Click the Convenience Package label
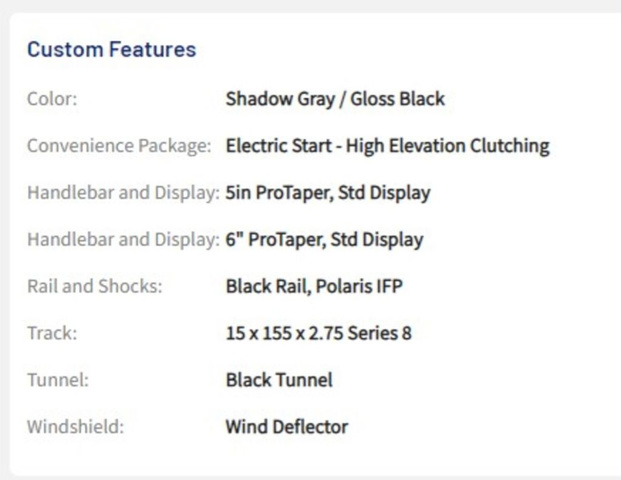Image resolution: width=621 pixels, height=480 pixels. pos(119,146)
